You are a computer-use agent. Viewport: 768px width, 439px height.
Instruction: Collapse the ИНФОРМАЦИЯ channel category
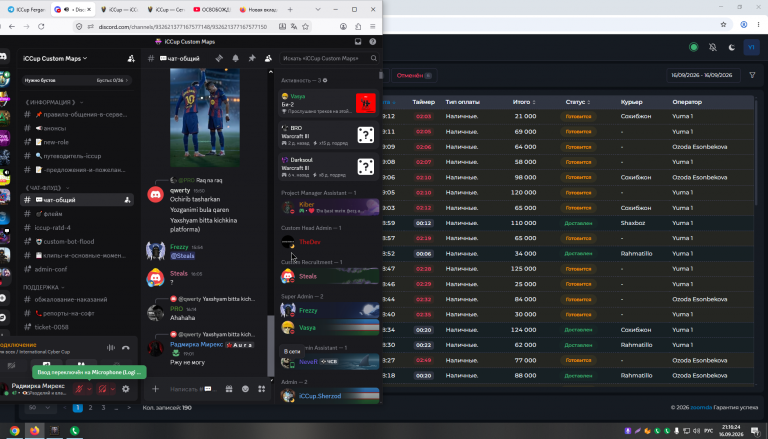(54, 102)
